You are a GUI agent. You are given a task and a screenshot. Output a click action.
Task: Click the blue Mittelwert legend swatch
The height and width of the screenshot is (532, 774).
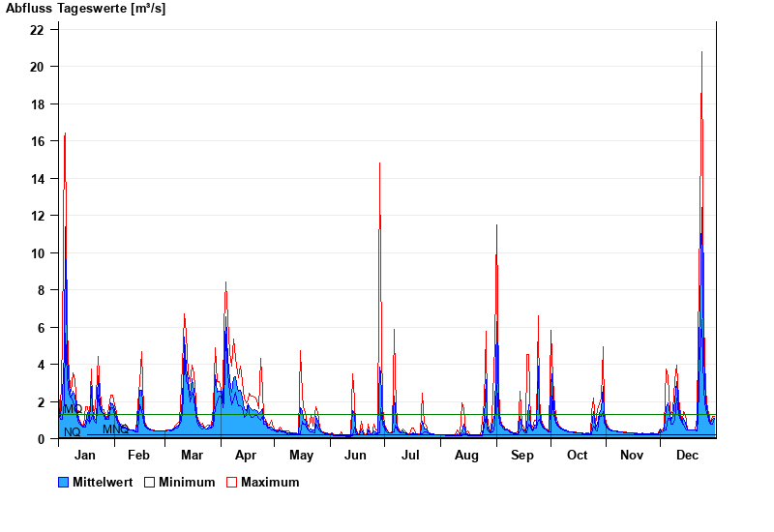[x=64, y=482]
